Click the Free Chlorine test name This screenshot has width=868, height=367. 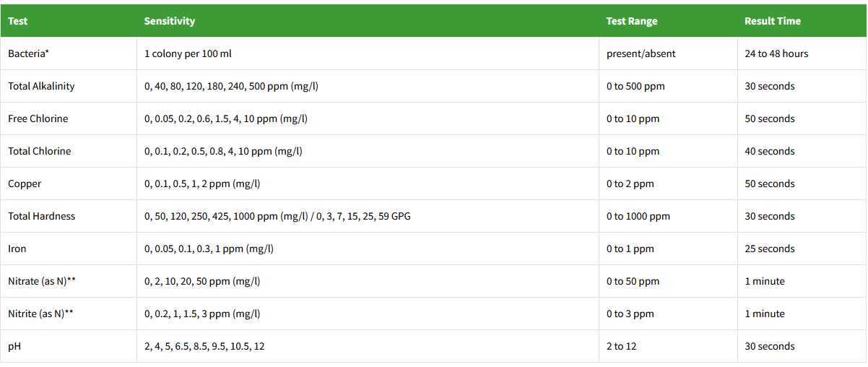pos(38,118)
